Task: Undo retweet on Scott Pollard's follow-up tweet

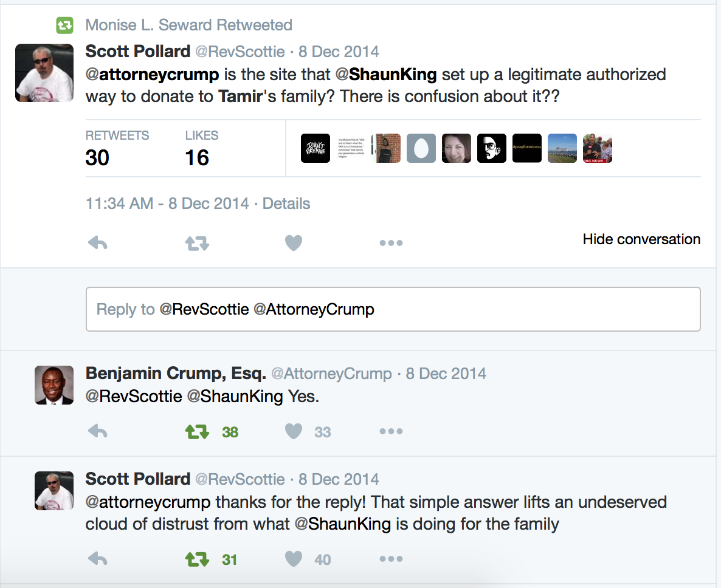Action: tap(198, 559)
